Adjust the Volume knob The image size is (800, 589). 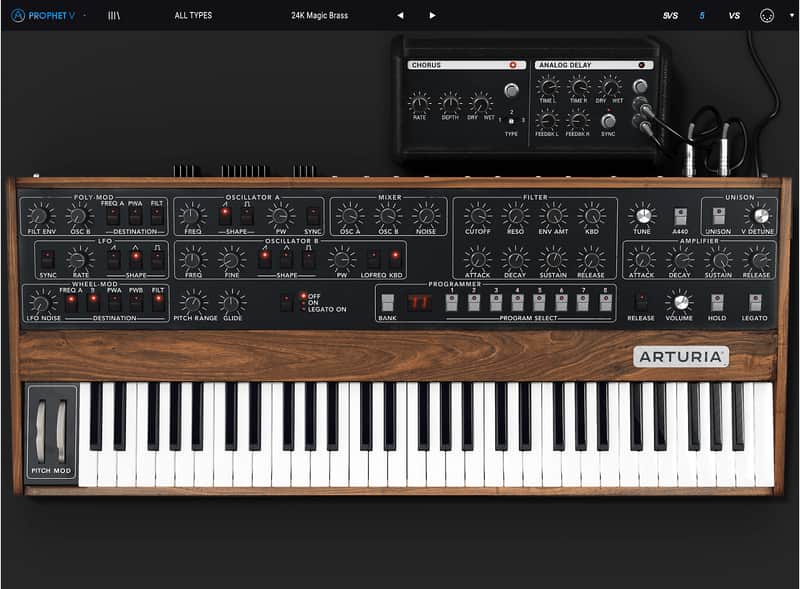click(682, 302)
